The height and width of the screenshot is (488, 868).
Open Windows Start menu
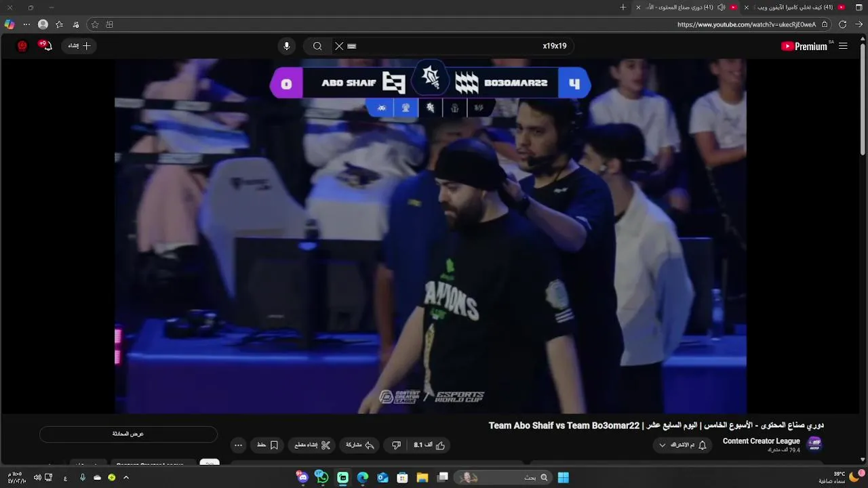click(564, 478)
